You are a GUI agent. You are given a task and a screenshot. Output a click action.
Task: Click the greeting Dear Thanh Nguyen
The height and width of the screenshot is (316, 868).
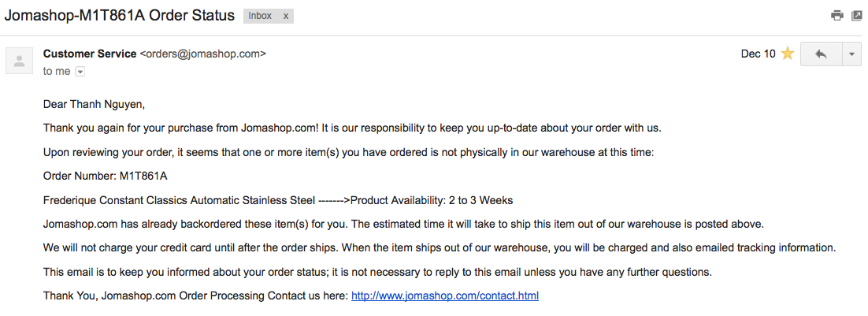point(94,104)
